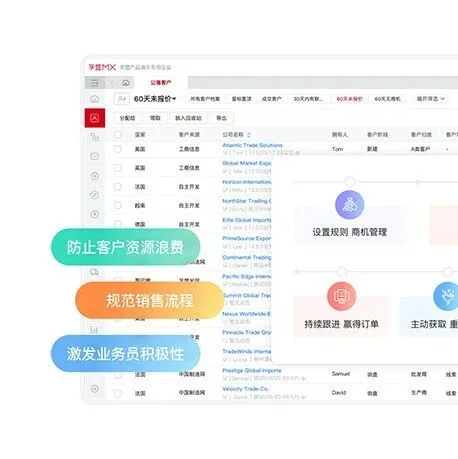Viewport: 458px width, 459px height.
Task: Collapse the sidebar with the menu toggle icon
Action: click(94, 82)
